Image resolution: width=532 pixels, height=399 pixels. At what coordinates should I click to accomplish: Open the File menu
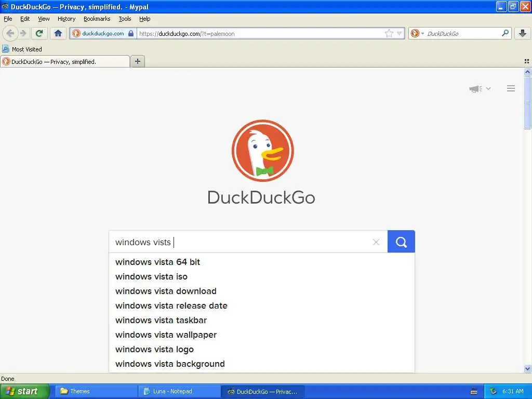8,19
